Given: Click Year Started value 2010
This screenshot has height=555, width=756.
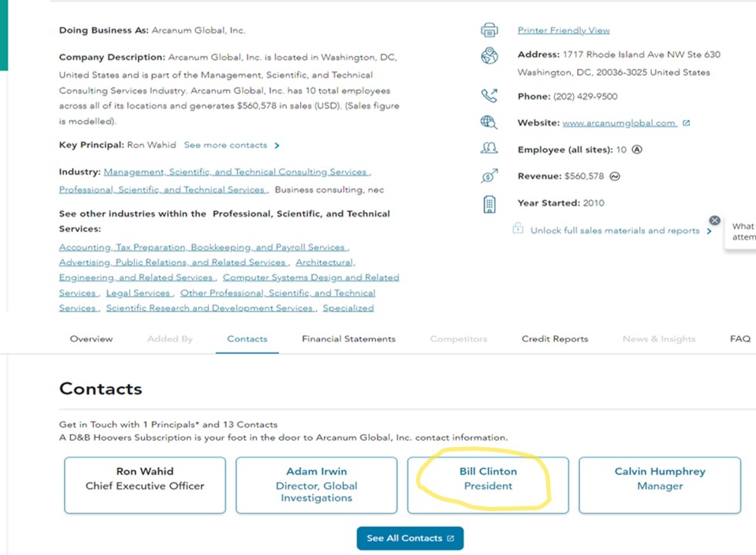Looking at the screenshot, I should tap(593, 203).
